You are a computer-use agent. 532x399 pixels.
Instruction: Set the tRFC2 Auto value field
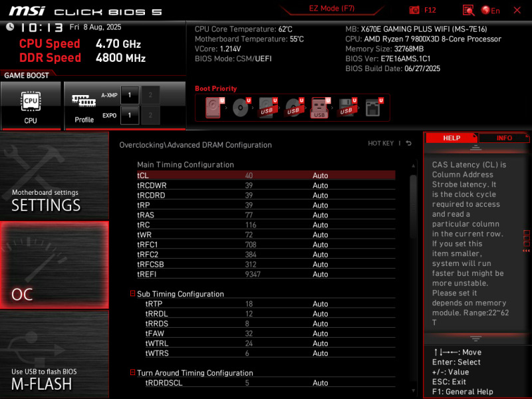tap(321, 254)
